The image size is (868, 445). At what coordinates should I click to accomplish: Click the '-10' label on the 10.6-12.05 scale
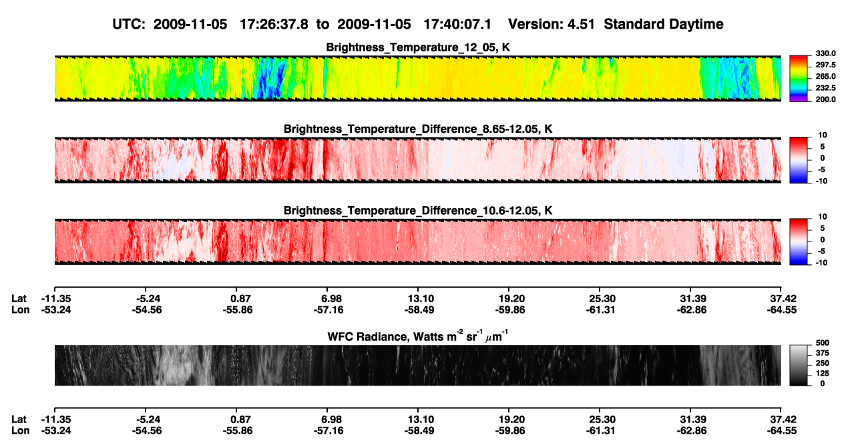click(821, 263)
